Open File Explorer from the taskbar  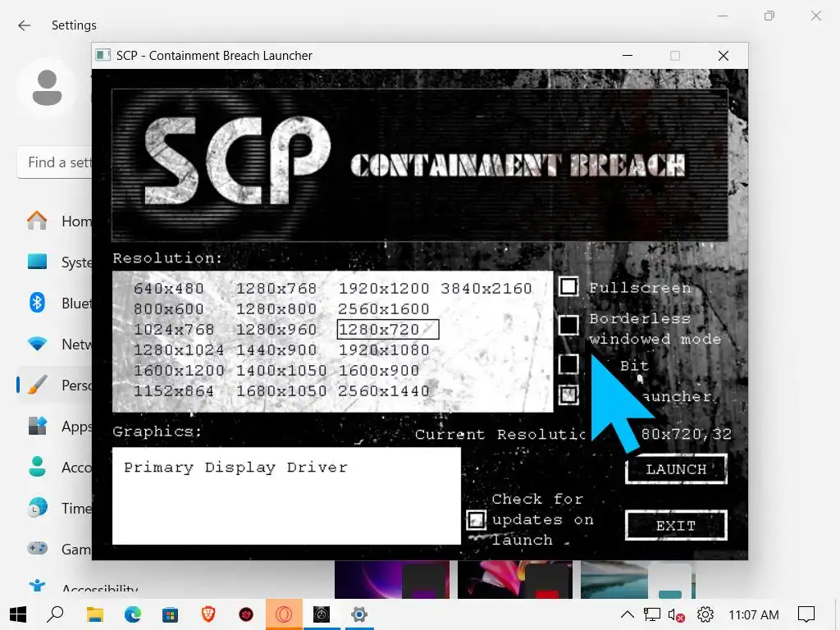[x=95, y=614]
